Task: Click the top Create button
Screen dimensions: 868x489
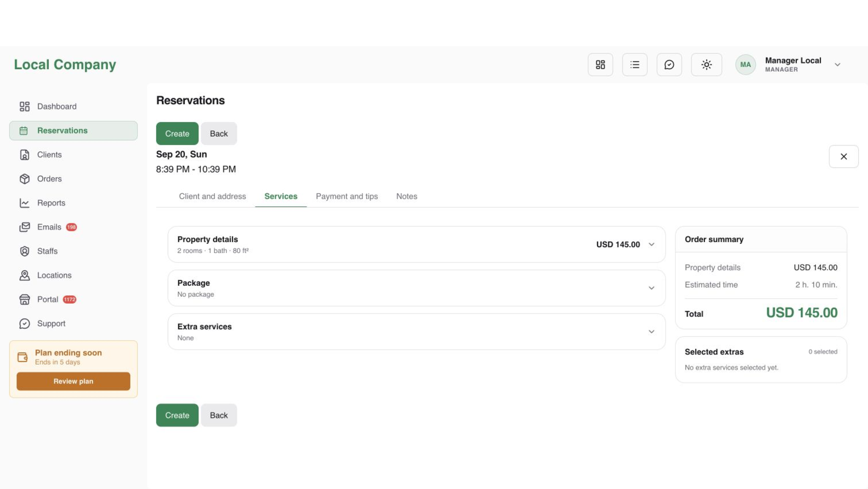Action: click(x=177, y=134)
